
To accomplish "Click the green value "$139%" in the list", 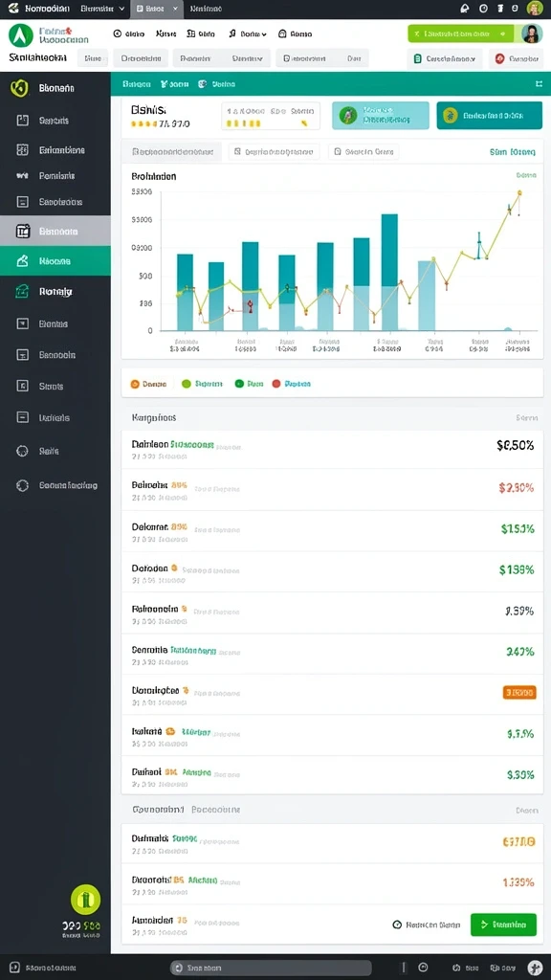I will 517,569.
